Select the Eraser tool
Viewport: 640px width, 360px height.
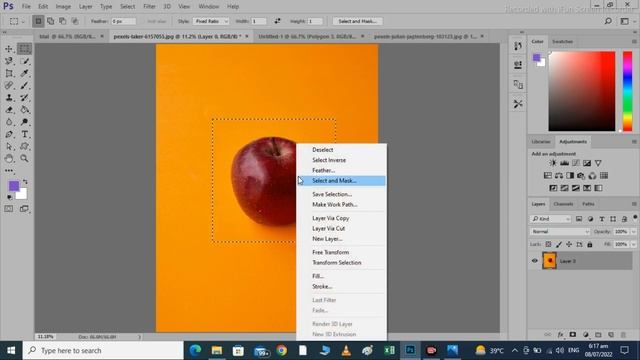coord(9,110)
